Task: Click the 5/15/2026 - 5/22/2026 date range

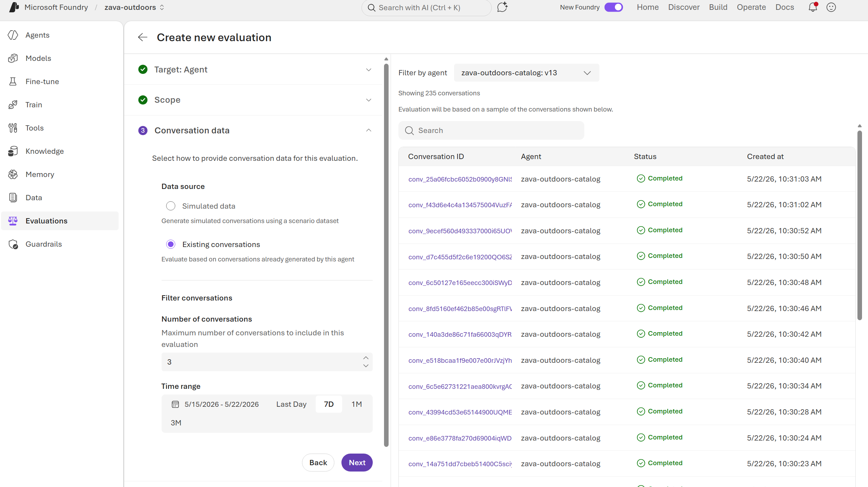Action: click(221, 404)
